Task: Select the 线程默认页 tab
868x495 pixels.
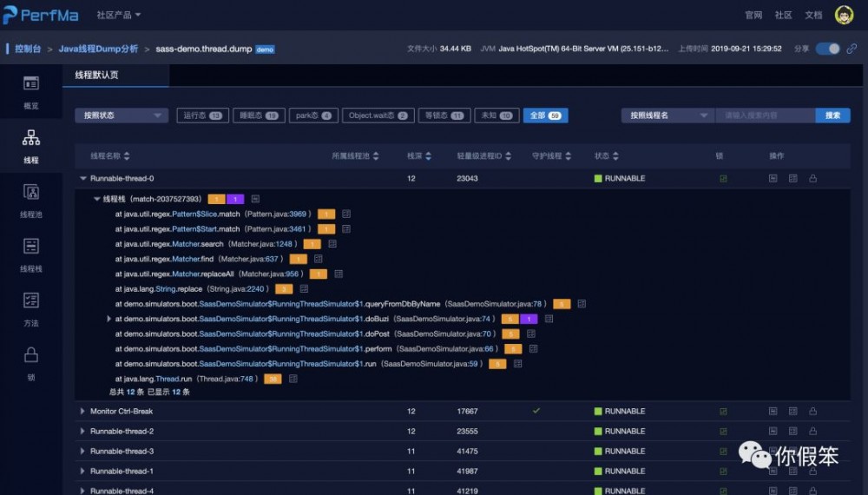Action: pyautogui.click(x=96, y=76)
